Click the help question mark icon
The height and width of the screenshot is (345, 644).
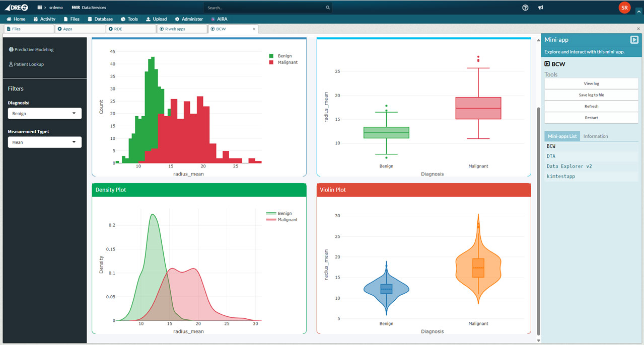(x=525, y=8)
